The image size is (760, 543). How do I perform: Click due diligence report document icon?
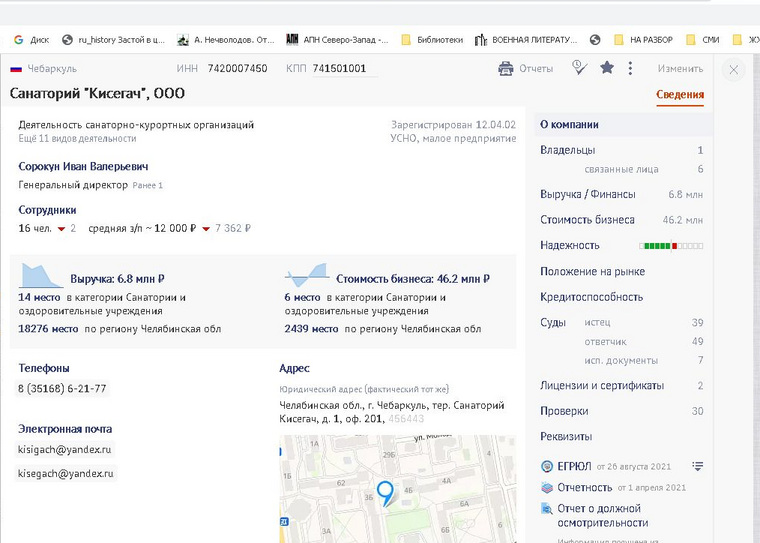coord(547,509)
